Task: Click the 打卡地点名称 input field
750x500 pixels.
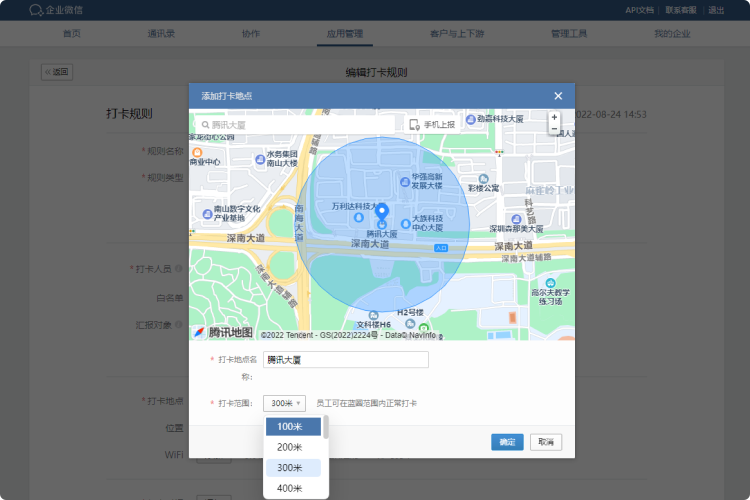Action: click(346, 360)
